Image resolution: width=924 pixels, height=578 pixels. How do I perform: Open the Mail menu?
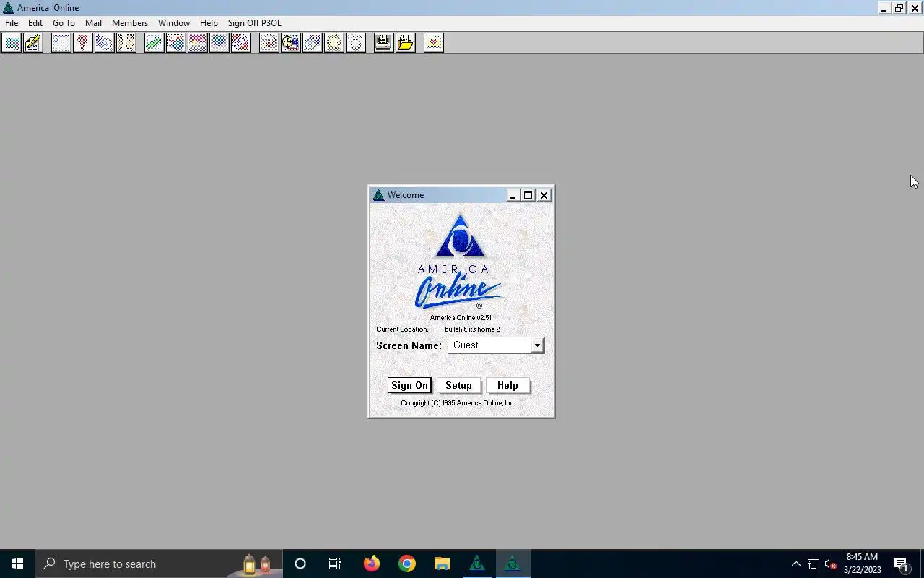click(x=93, y=23)
